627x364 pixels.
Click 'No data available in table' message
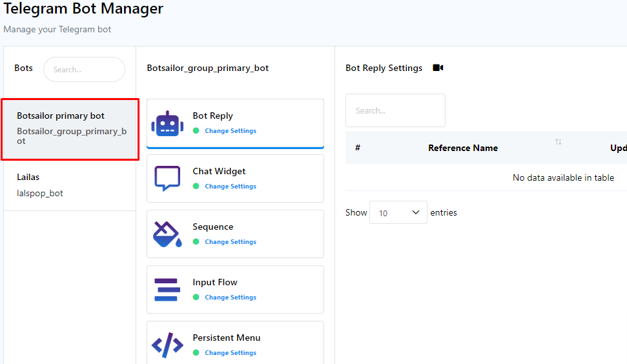click(563, 177)
